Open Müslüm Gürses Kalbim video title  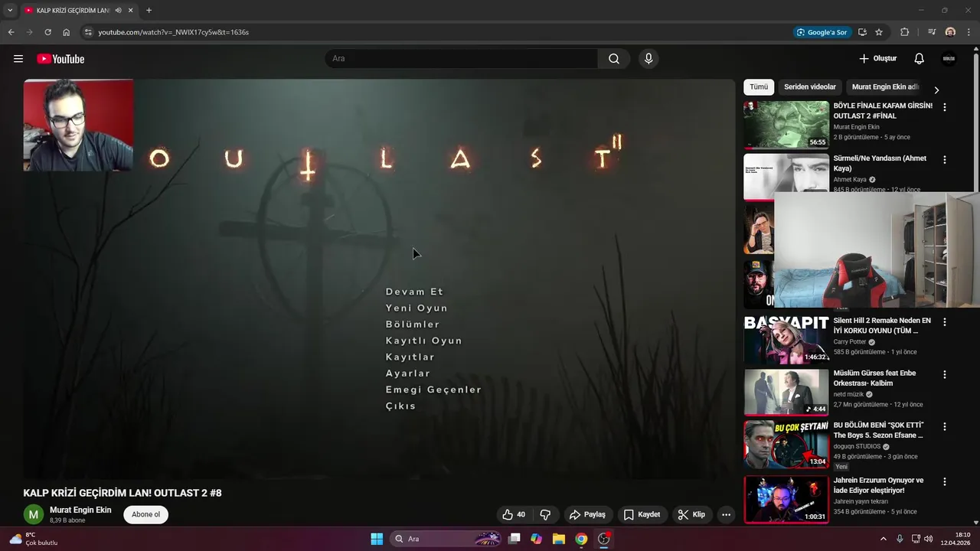(x=874, y=378)
